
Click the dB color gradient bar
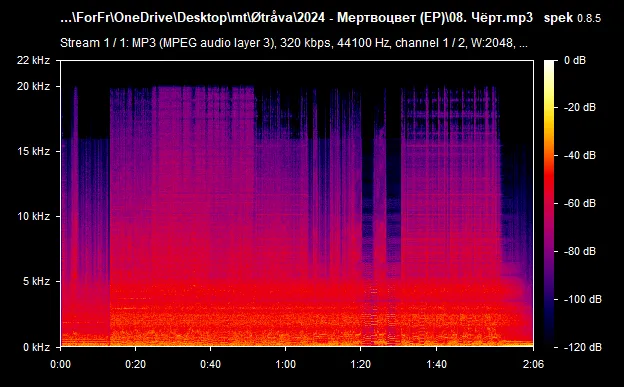549,203
